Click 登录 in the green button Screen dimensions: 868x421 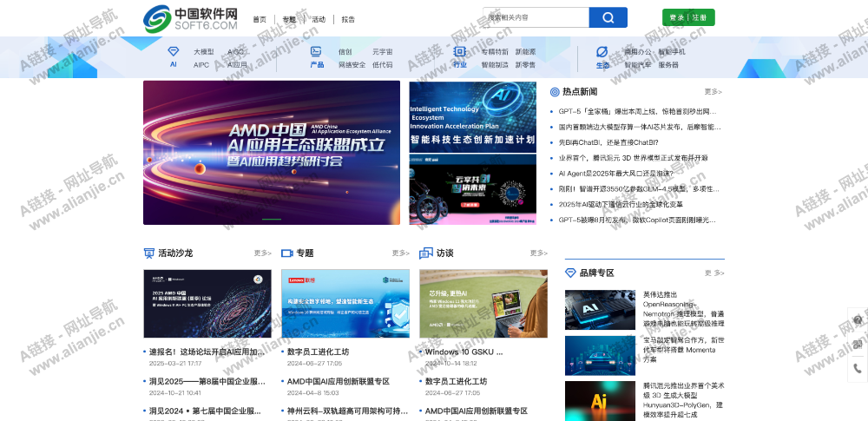(x=676, y=17)
